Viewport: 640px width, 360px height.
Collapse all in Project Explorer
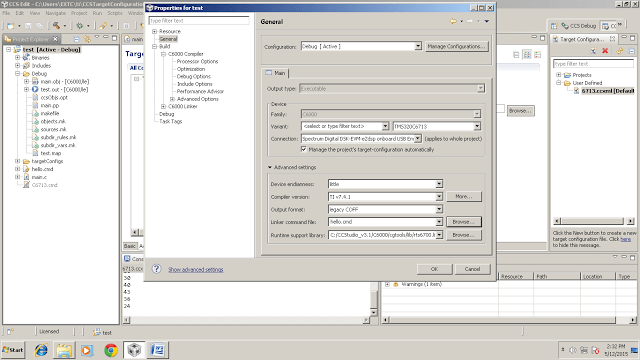coord(76,39)
